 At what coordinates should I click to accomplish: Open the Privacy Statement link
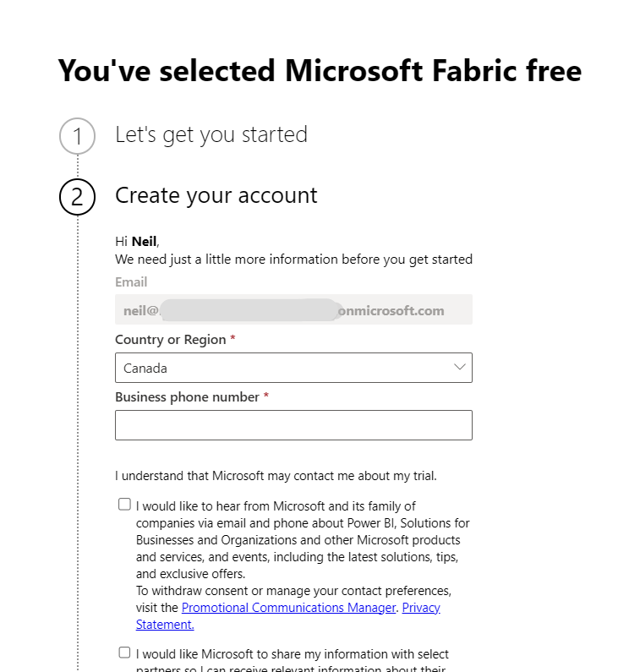coord(288,616)
